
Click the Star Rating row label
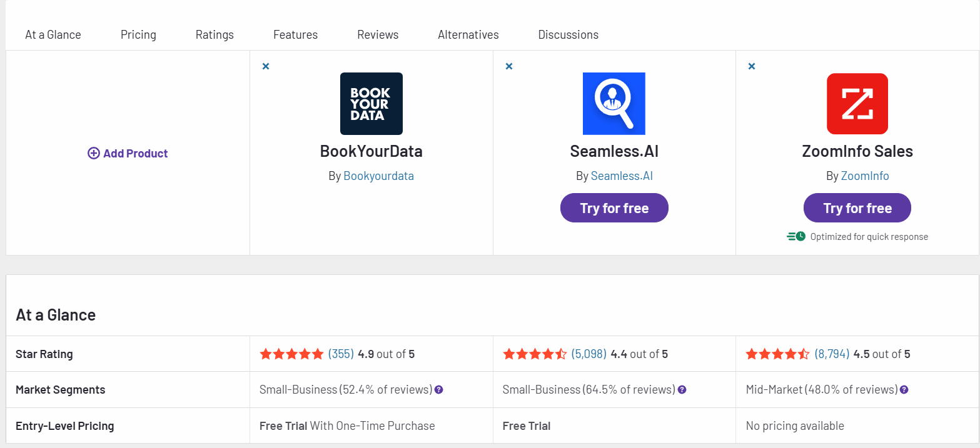(44, 354)
